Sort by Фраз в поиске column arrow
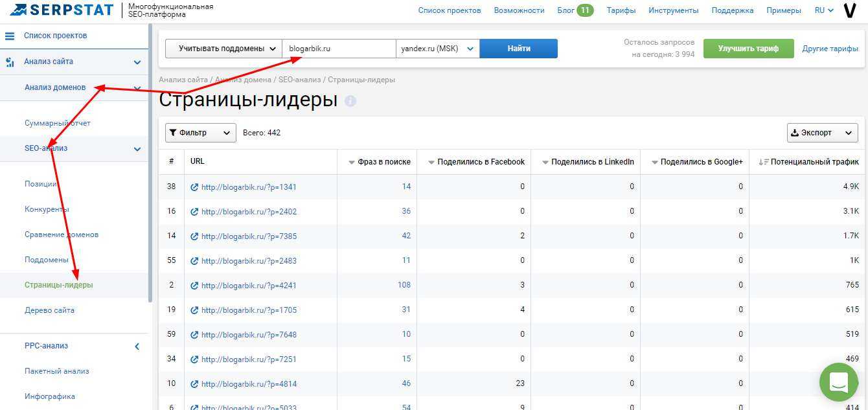The width and height of the screenshot is (868, 410). (352, 162)
